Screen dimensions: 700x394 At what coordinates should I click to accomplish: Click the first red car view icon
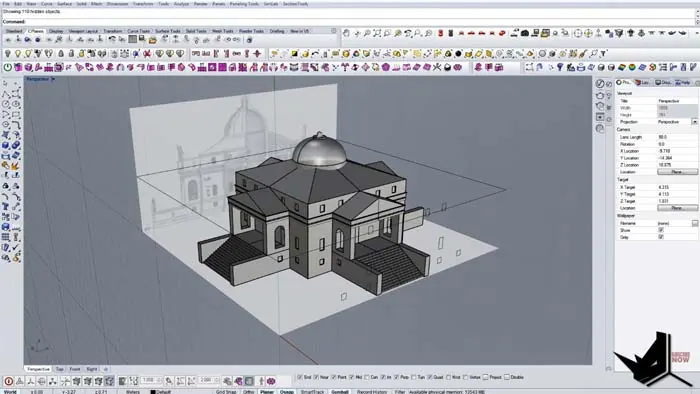(462, 33)
